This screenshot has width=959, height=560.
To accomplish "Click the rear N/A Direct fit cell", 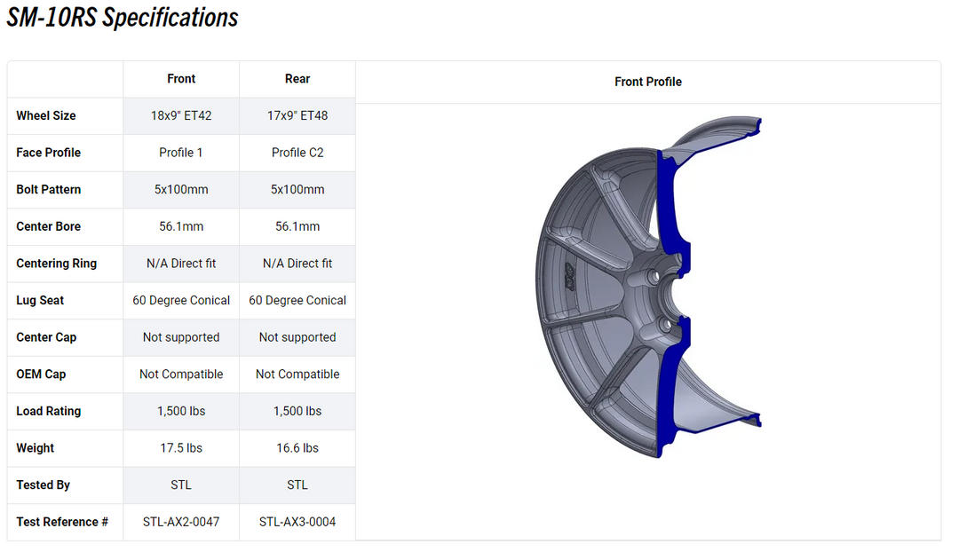I will click(297, 264).
